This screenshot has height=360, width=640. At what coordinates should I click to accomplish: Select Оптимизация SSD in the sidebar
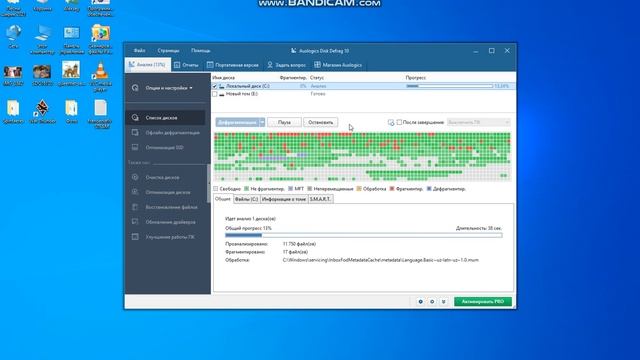point(165,147)
